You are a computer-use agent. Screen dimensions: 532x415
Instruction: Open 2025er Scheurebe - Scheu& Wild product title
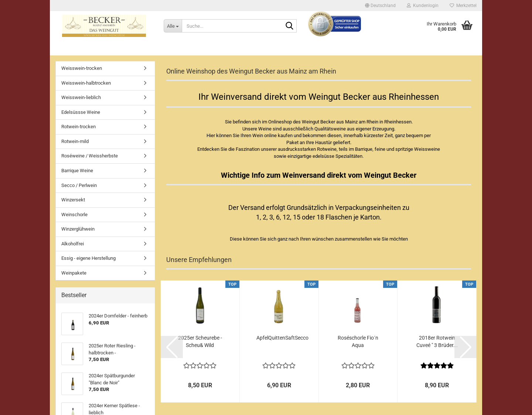coord(200,341)
